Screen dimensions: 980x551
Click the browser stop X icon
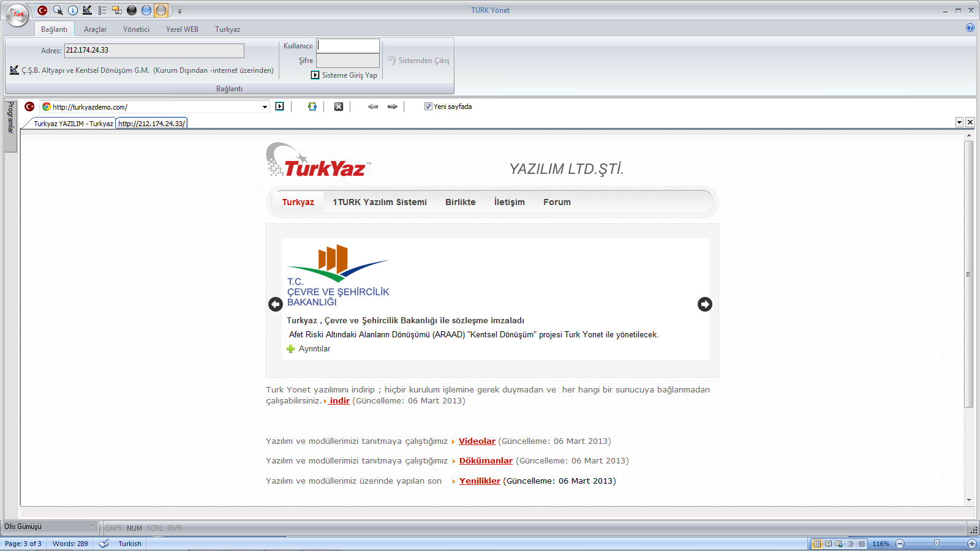pos(339,107)
